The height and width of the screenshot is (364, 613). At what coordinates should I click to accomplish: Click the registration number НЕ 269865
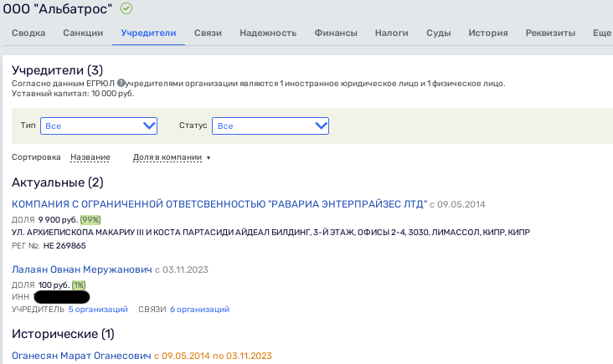pos(64,246)
